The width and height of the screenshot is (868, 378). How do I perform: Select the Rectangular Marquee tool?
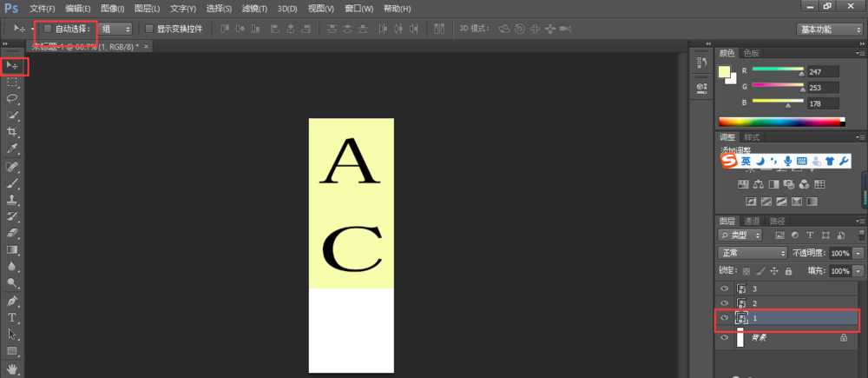tap(13, 83)
